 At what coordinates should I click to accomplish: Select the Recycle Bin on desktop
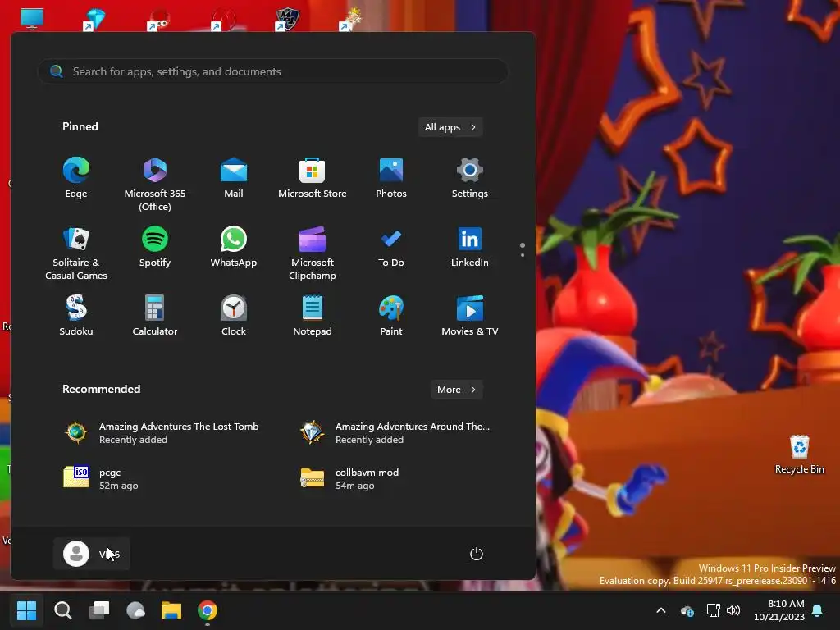[x=799, y=454]
